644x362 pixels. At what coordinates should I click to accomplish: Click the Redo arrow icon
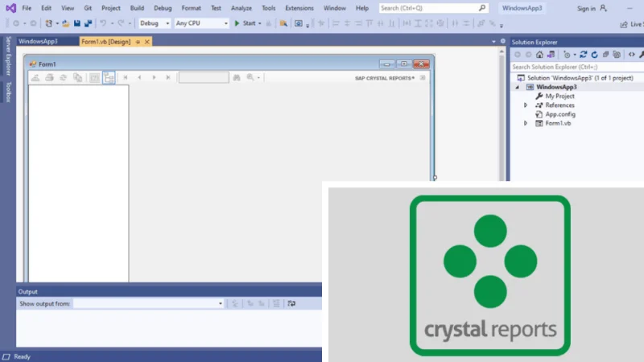[x=121, y=23]
